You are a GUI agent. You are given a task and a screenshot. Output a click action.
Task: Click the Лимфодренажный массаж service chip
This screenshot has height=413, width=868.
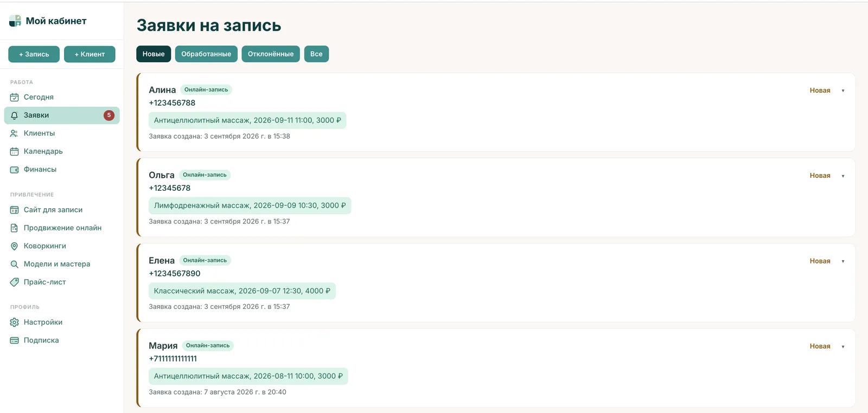[x=250, y=205]
